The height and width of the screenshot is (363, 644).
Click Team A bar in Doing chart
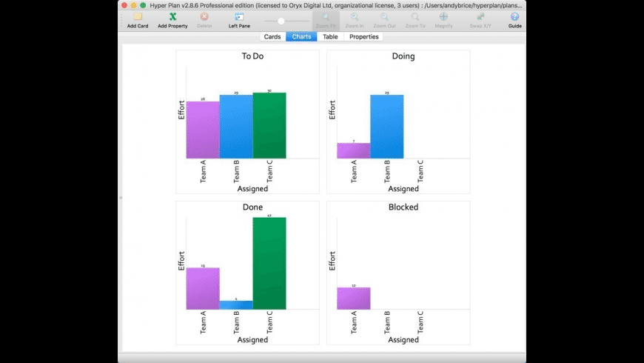(354, 151)
